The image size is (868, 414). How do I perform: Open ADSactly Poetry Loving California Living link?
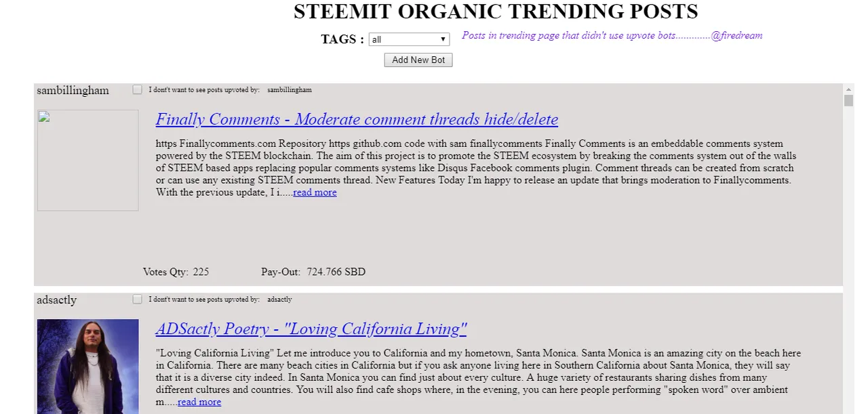311,329
